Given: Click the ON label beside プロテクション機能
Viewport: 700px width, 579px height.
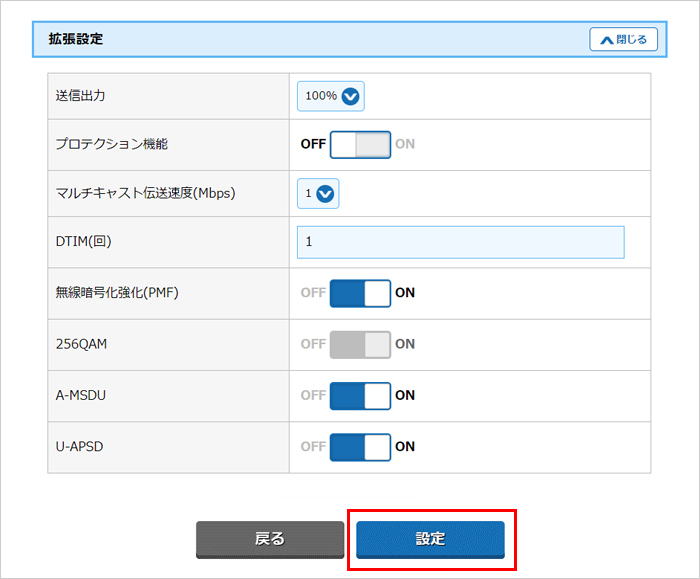Looking at the screenshot, I should [x=405, y=144].
